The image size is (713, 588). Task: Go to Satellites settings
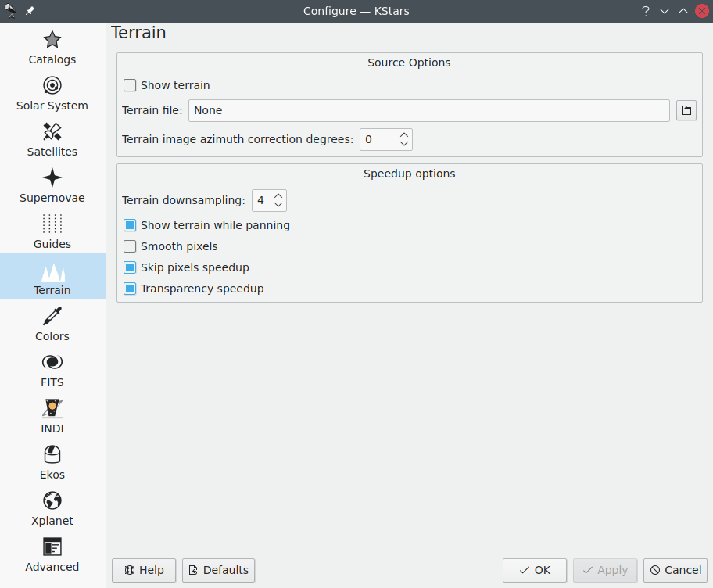(x=52, y=139)
